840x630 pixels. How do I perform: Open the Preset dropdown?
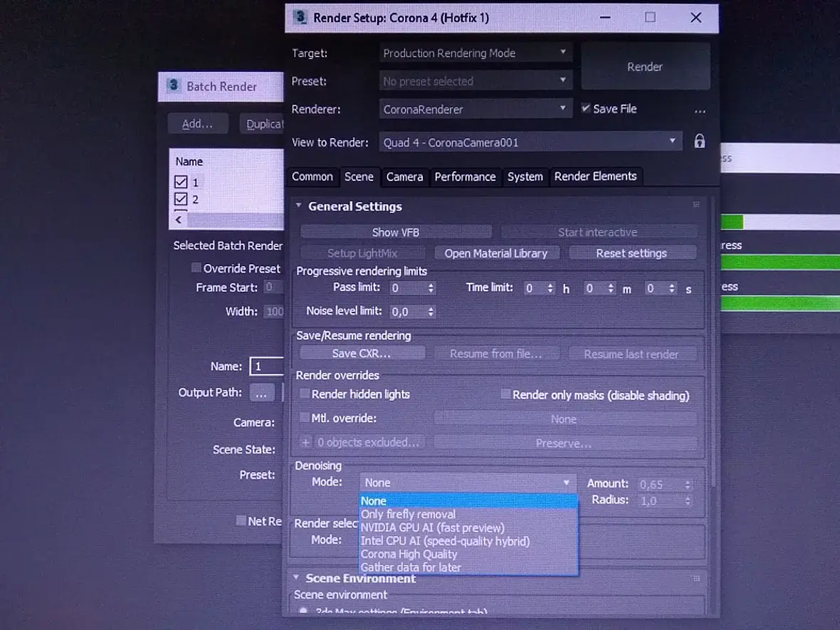[476, 81]
